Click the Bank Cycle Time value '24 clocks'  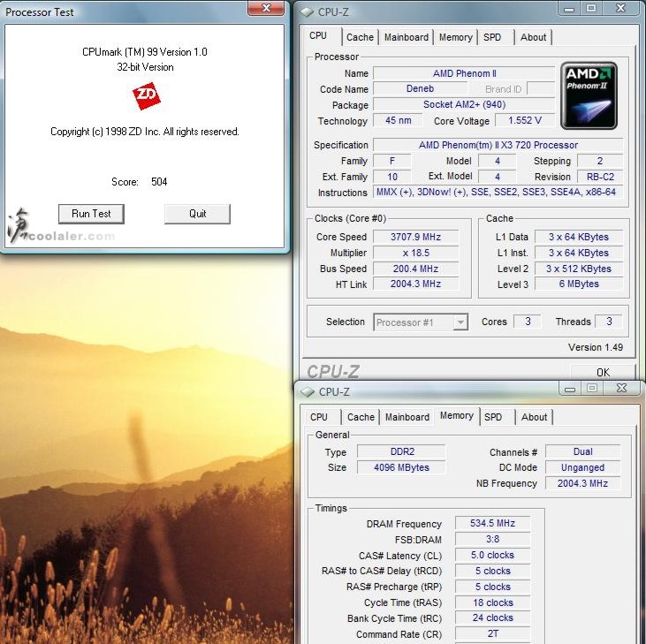493,617
